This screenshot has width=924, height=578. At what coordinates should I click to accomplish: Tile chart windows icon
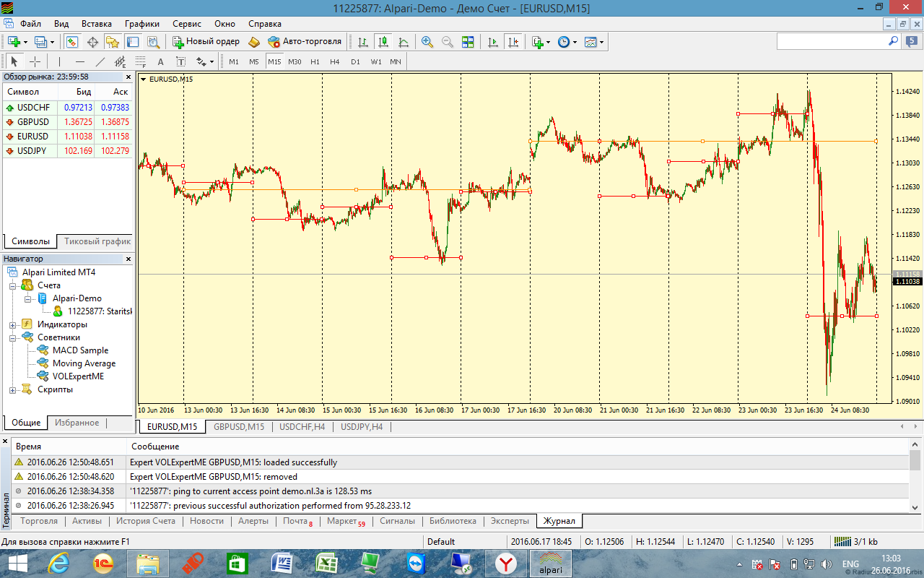coord(468,42)
